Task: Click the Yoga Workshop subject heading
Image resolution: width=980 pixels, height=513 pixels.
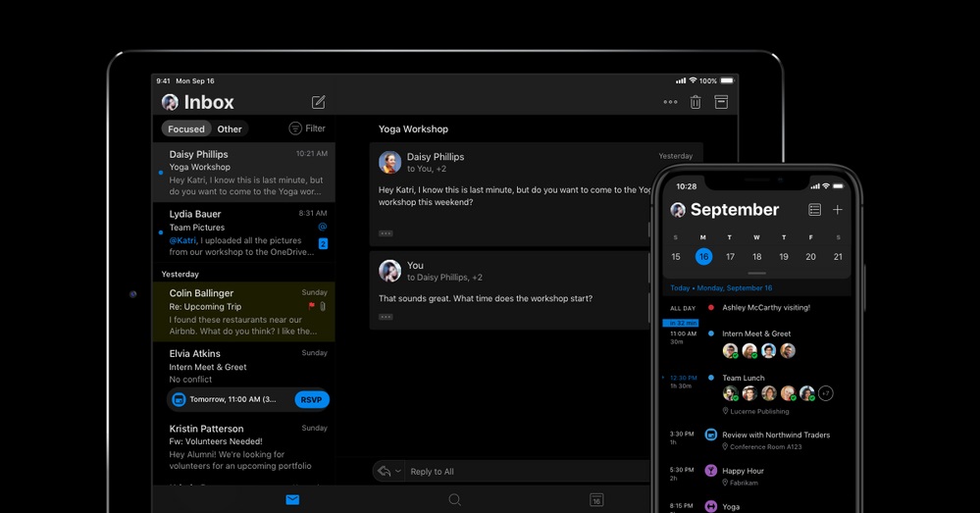Action: coord(413,128)
